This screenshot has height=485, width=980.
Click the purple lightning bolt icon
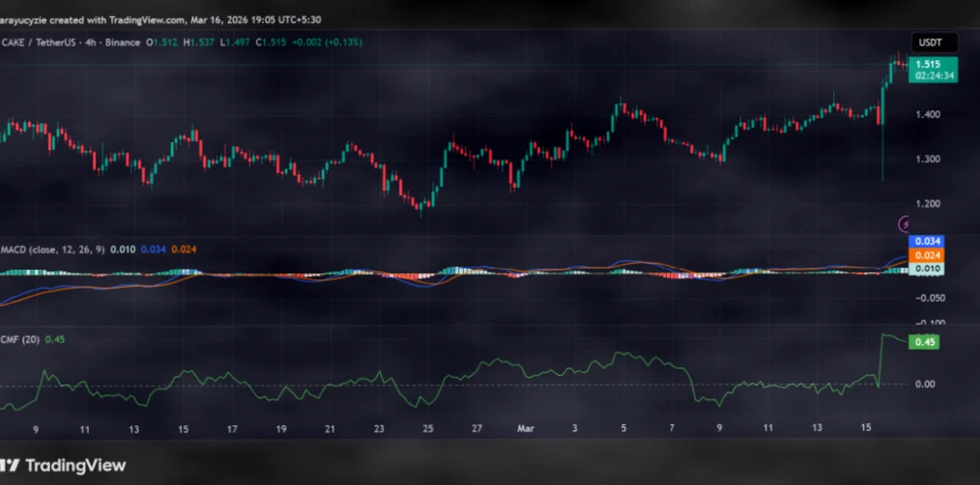[906, 223]
